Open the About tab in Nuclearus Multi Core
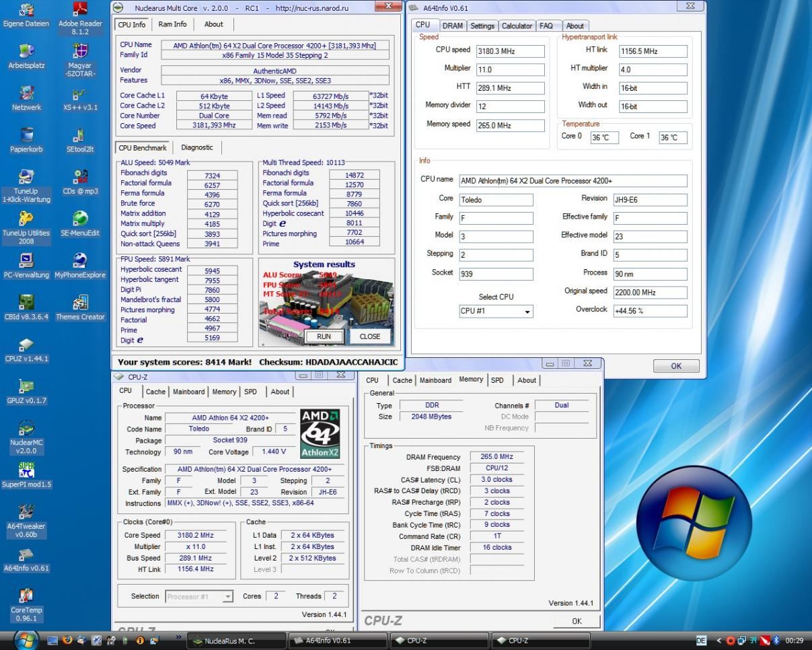The image size is (812, 650). click(x=213, y=24)
